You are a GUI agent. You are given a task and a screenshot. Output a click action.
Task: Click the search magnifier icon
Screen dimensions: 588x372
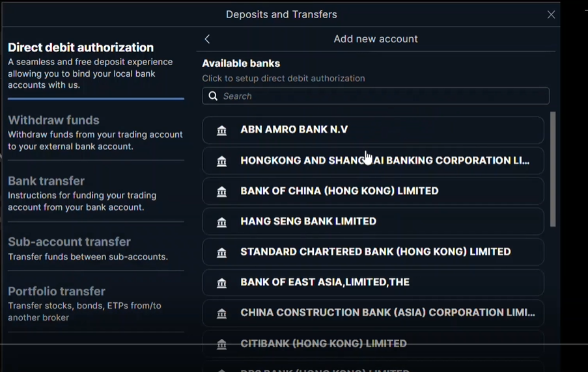click(213, 96)
